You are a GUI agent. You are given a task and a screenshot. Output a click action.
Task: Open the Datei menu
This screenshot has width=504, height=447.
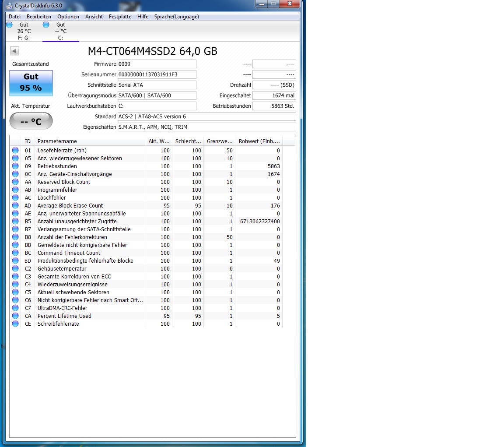14,16
